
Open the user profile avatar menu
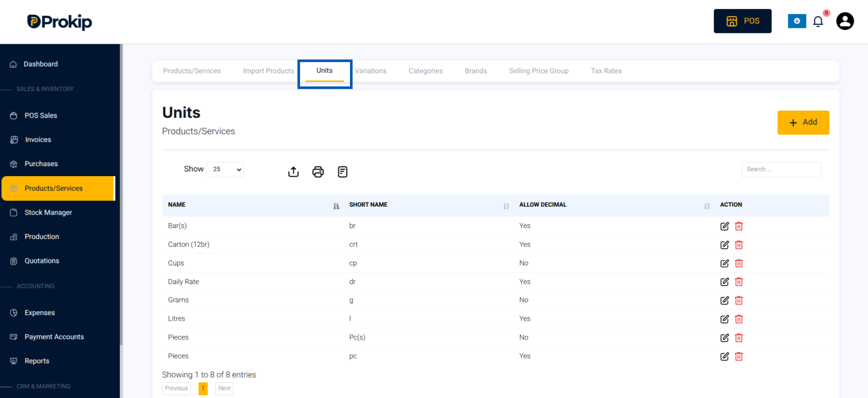845,21
